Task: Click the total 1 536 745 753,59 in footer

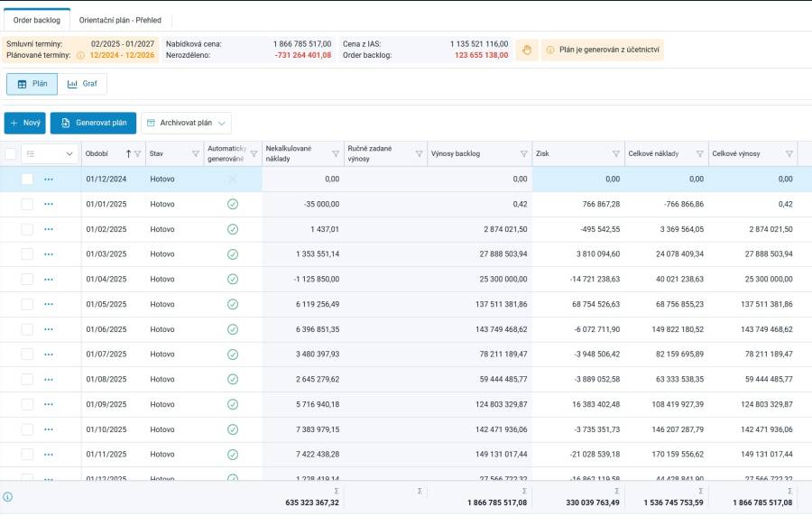Action: click(x=673, y=502)
